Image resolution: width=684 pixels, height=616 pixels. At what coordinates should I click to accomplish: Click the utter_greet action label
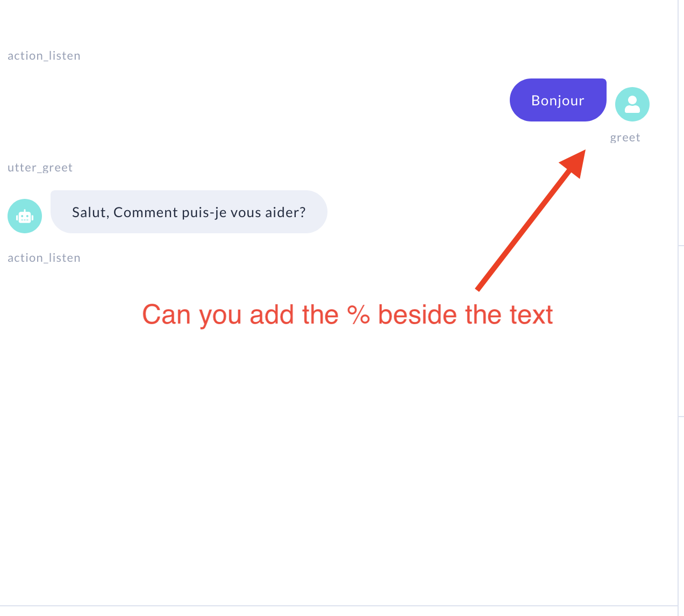tap(40, 168)
